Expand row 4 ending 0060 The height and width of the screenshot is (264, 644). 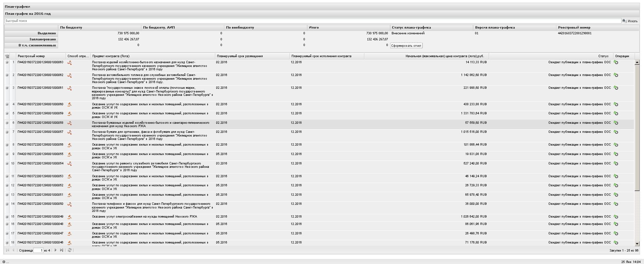(7, 104)
